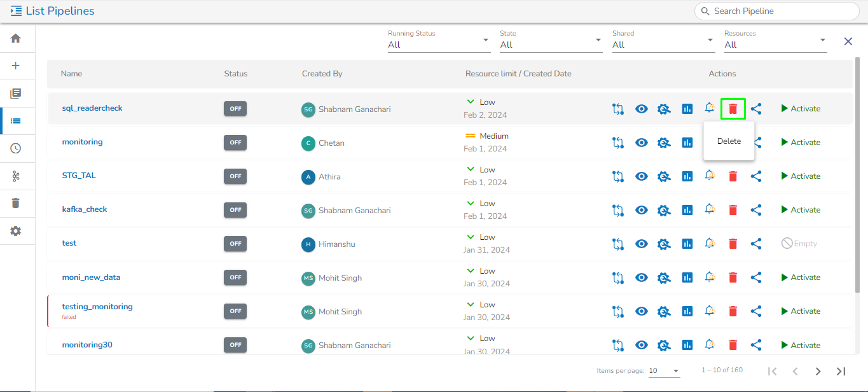868x392 pixels.
Task: Activate the sql_readercheck pipeline
Action: coord(801,109)
